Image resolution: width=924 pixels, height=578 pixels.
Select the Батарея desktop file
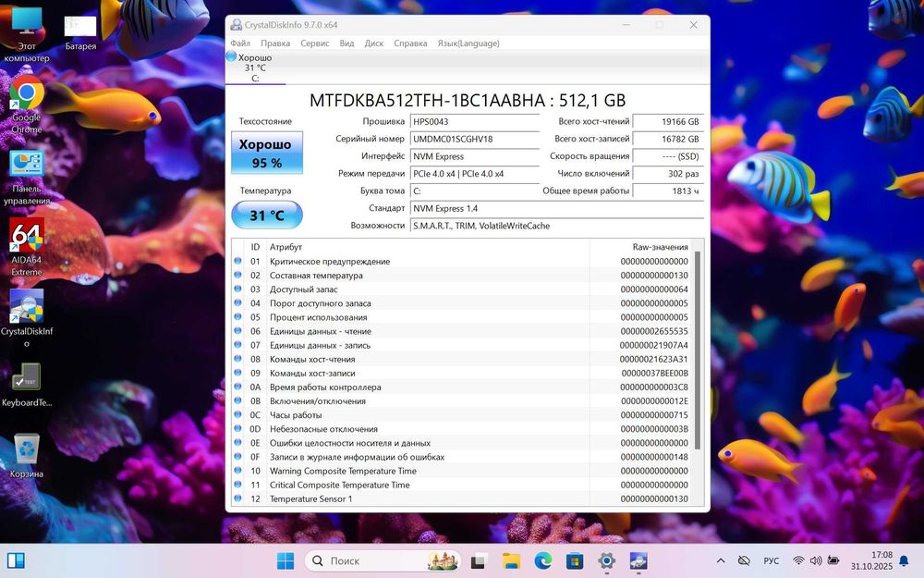[x=80, y=33]
